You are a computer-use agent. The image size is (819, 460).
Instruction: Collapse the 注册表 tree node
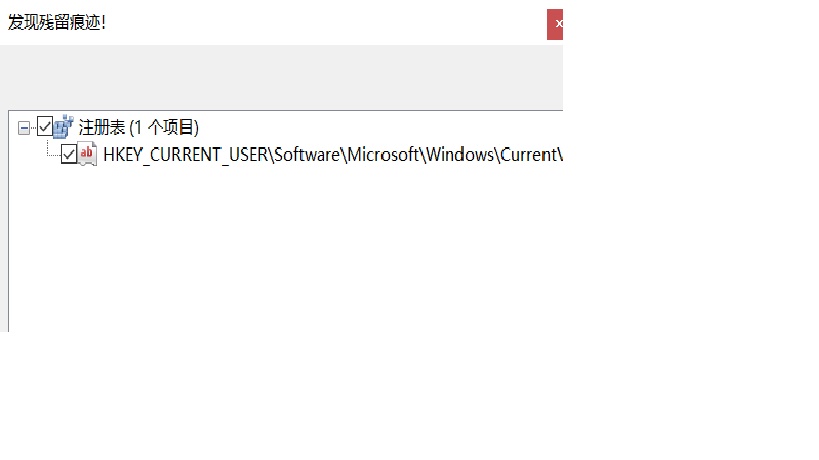coord(25,128)
